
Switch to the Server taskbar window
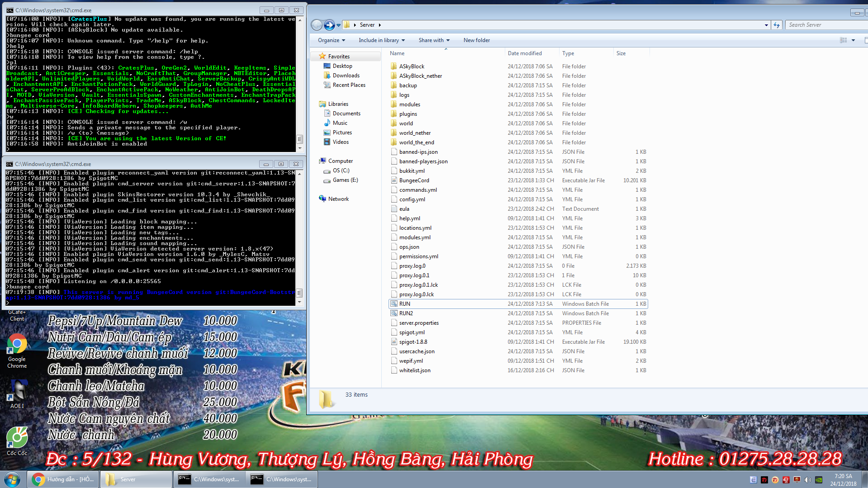136,479
